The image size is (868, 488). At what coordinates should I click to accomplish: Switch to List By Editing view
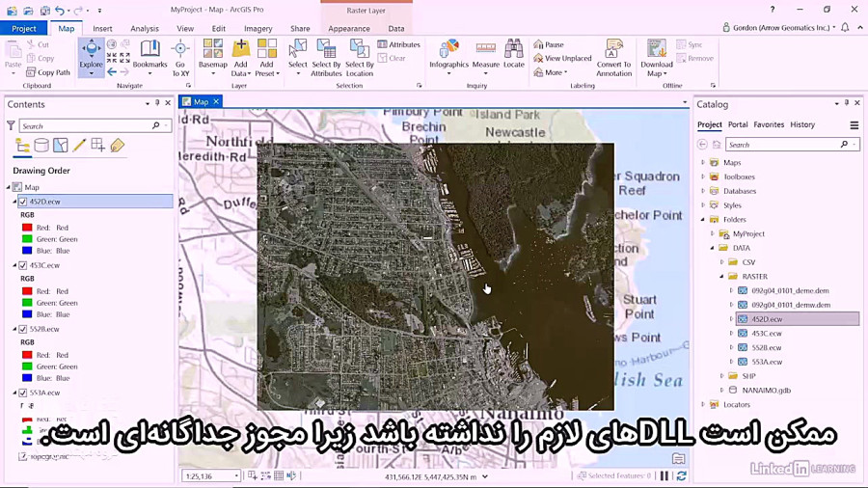point(79,146)
